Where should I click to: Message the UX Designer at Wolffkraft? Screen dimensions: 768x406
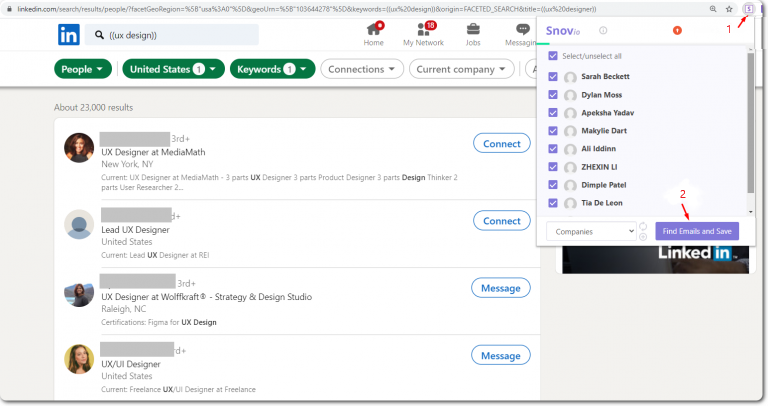[501, 288]
